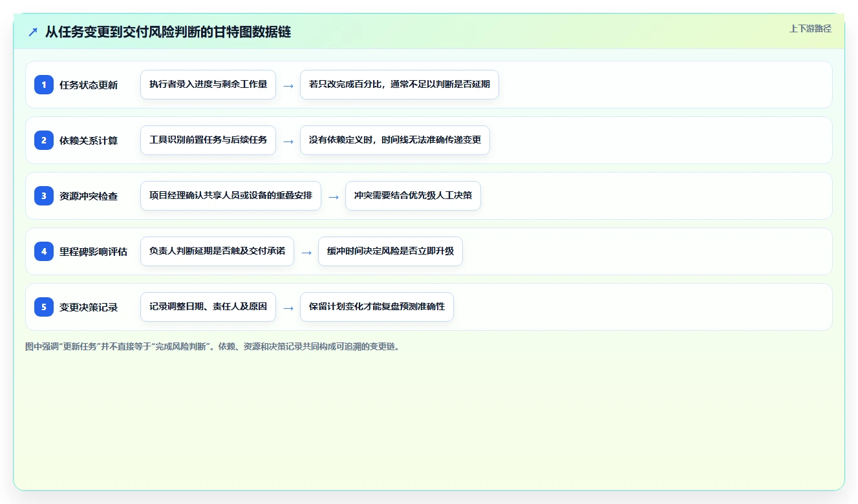Click the title 从任务变更到交付风险判断的甘特图数据链
858x504 pixels.
click(x=167, y=32)
